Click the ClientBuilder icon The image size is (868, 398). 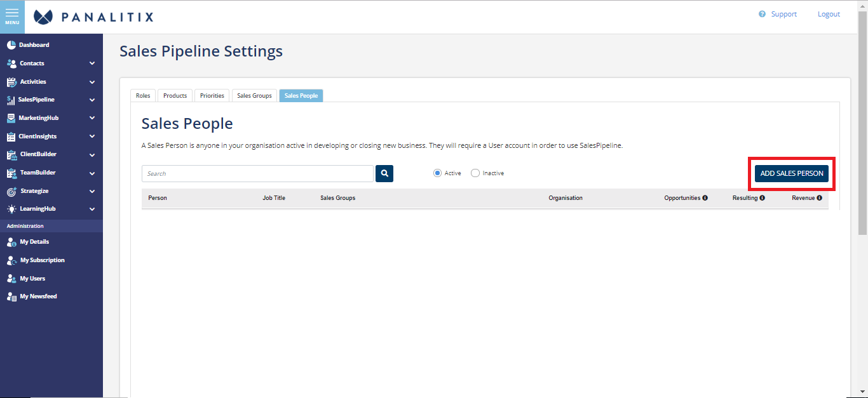point(11,155)
